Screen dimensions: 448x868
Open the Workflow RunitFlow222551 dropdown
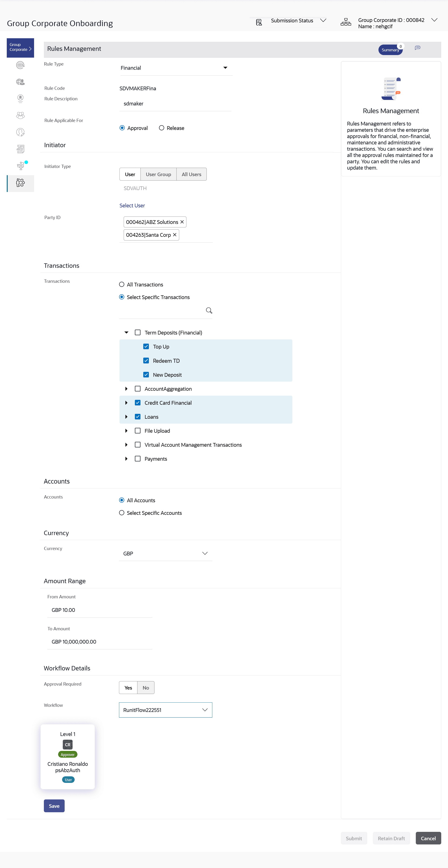(x=165, y=710)
